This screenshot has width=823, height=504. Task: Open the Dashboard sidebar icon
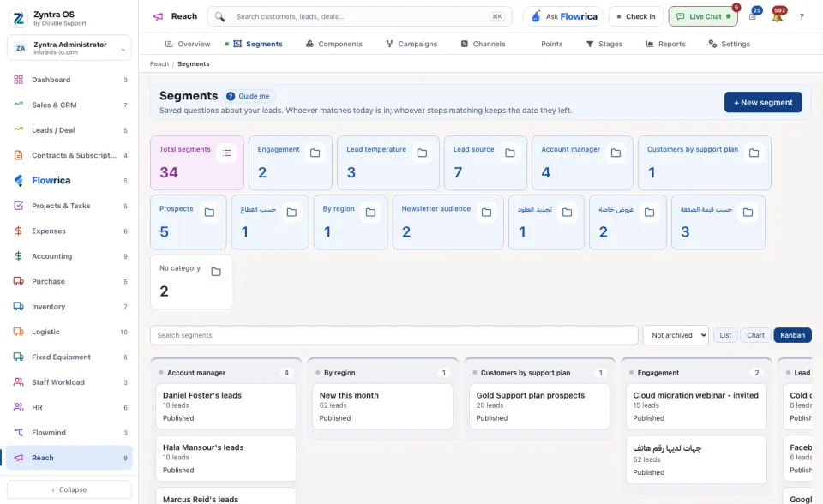[18, 80]
